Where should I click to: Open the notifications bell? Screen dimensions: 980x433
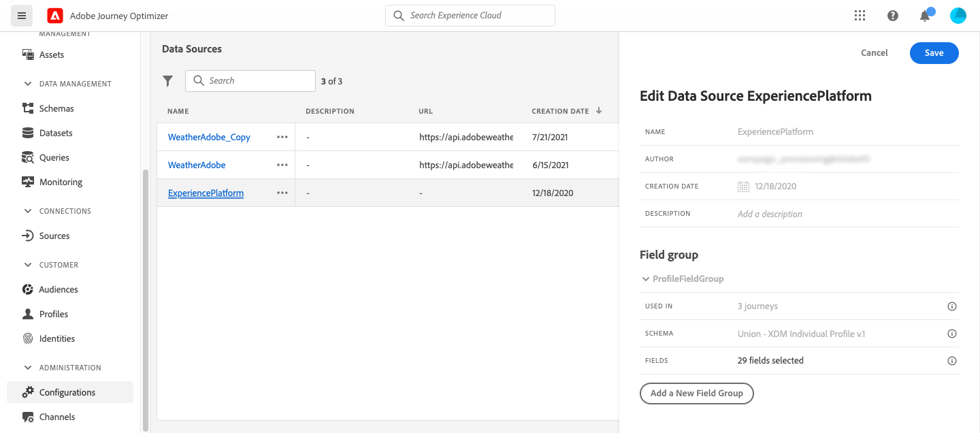(x=925, y=16)
